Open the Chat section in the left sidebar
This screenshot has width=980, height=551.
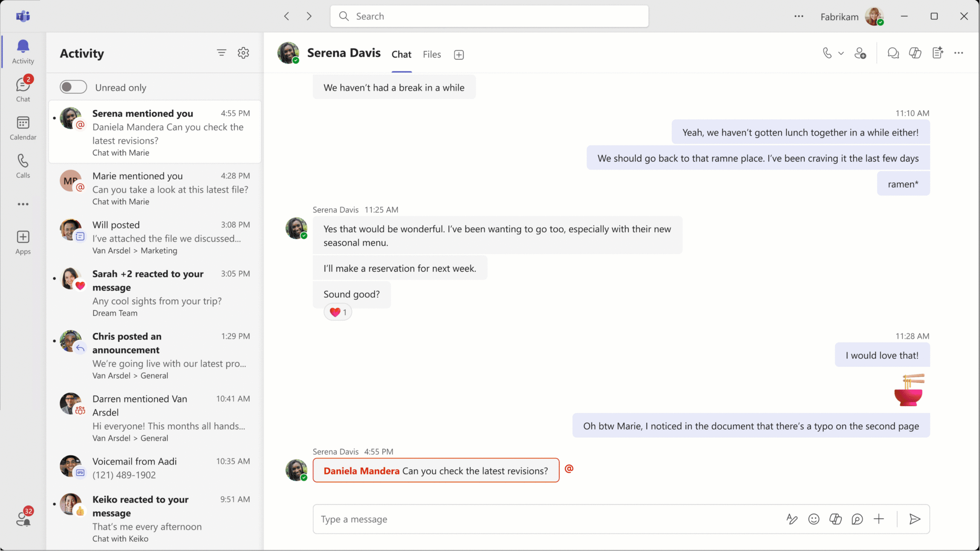[x=23, y=88]
